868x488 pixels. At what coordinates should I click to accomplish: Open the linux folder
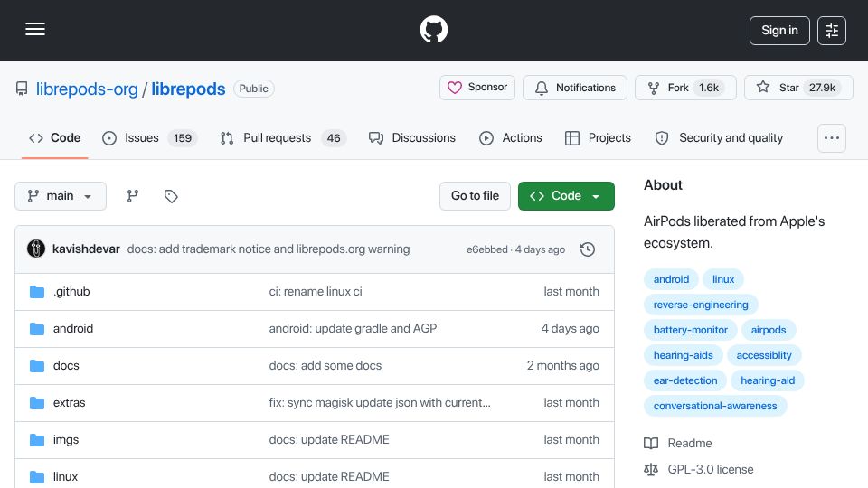tap(65, 477)
